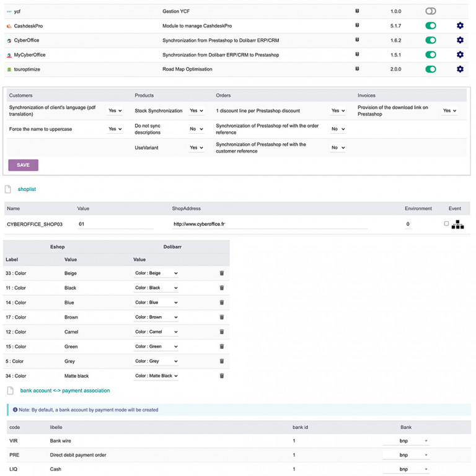
Task: Click the CYBEROFFICE_SHOP03 event tree icon
Action: tap(457, 224)
